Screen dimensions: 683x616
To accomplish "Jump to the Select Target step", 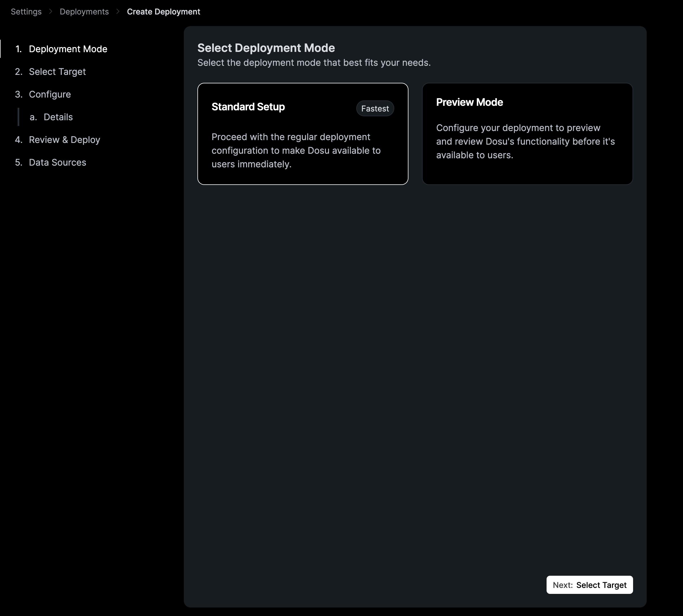I will (57, 72).
